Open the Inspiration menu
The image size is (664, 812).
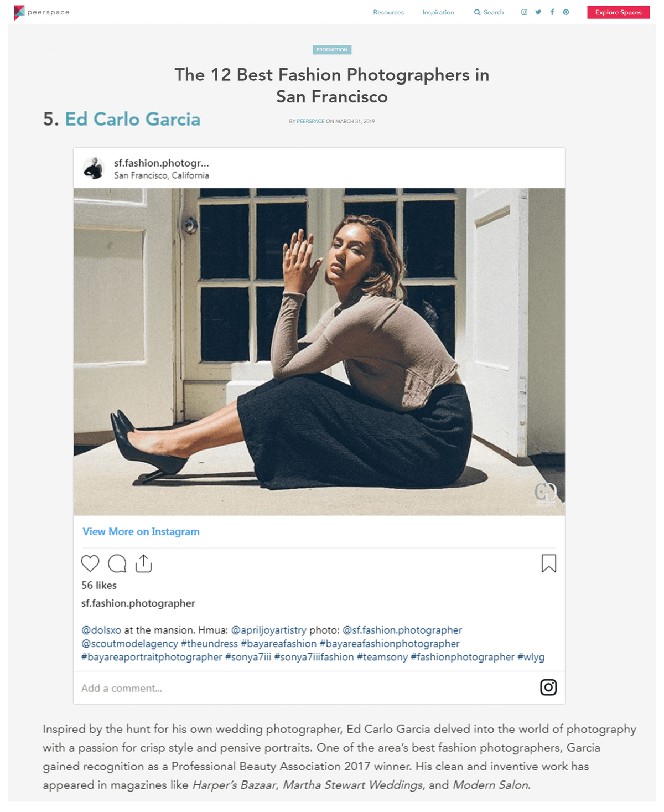click(438, 12)
